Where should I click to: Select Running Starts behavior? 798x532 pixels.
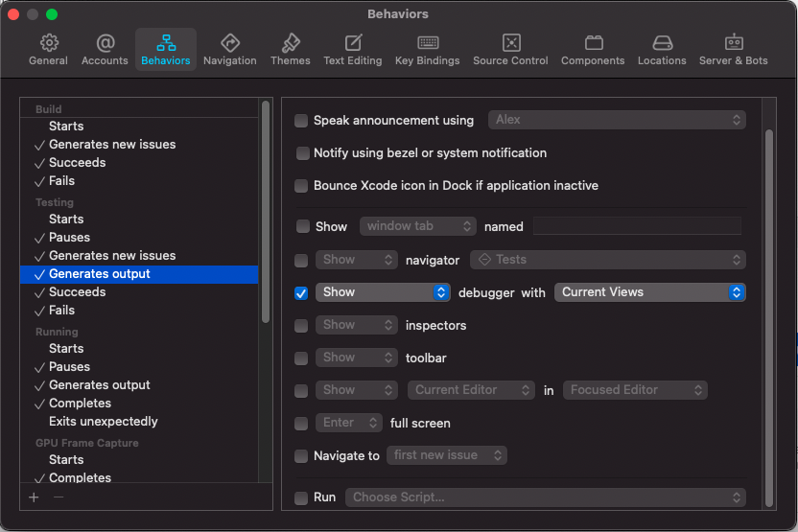(x=138, y=349)
